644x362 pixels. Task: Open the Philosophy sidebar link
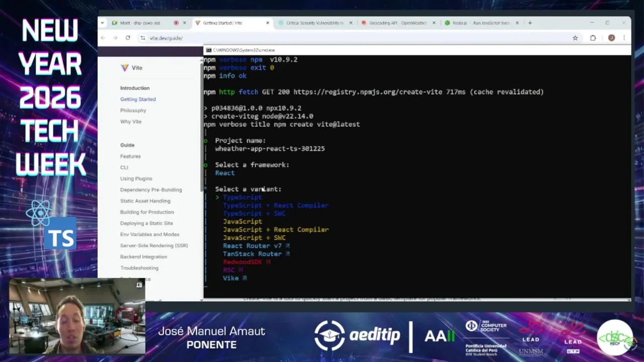point(133,110)
